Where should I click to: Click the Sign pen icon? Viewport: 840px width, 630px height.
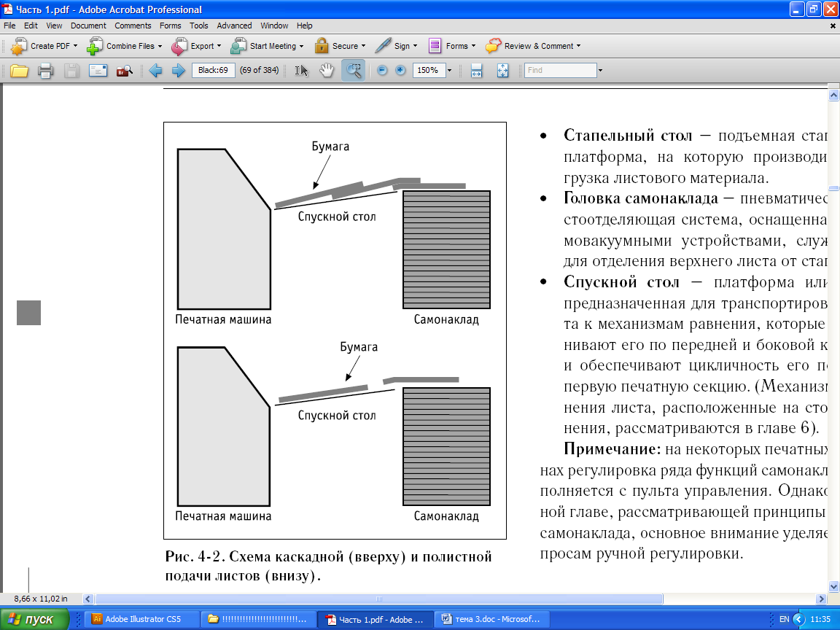383,46
